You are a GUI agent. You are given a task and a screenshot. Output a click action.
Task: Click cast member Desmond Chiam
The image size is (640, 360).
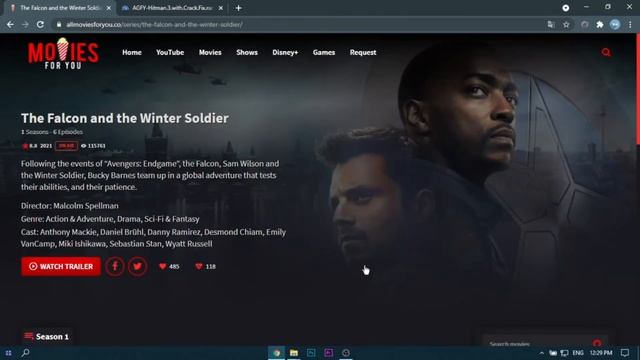233,232
